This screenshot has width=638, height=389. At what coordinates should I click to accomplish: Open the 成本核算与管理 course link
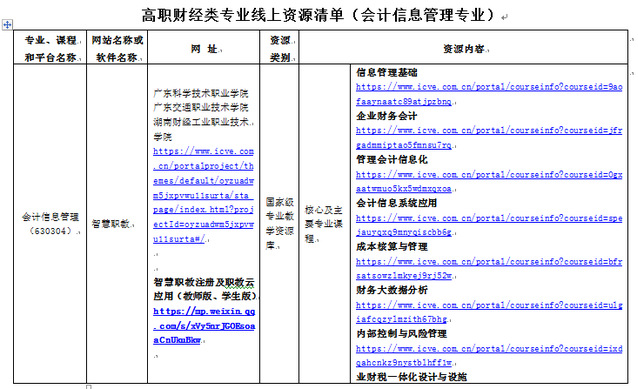point(489,269)
